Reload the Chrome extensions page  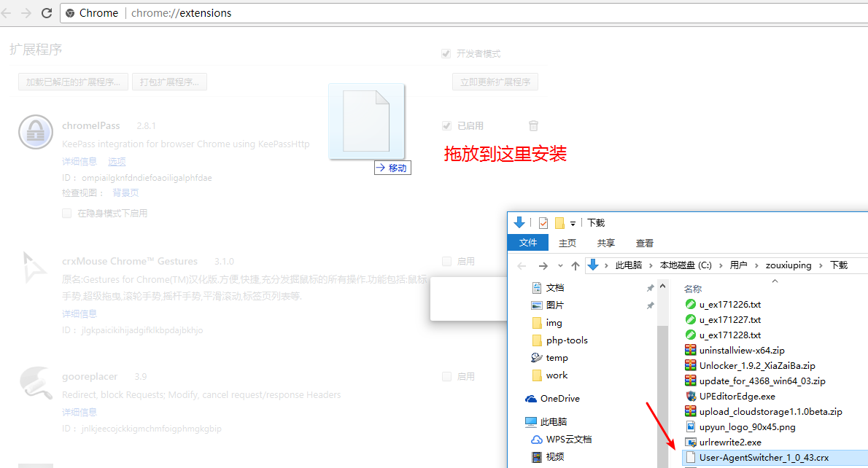tap(47, 12)
